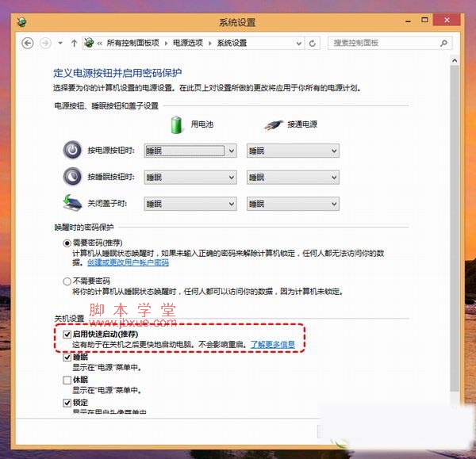Select the 需要密码(推荐) radio button
The image size is (476, 459).
(67, 243)
